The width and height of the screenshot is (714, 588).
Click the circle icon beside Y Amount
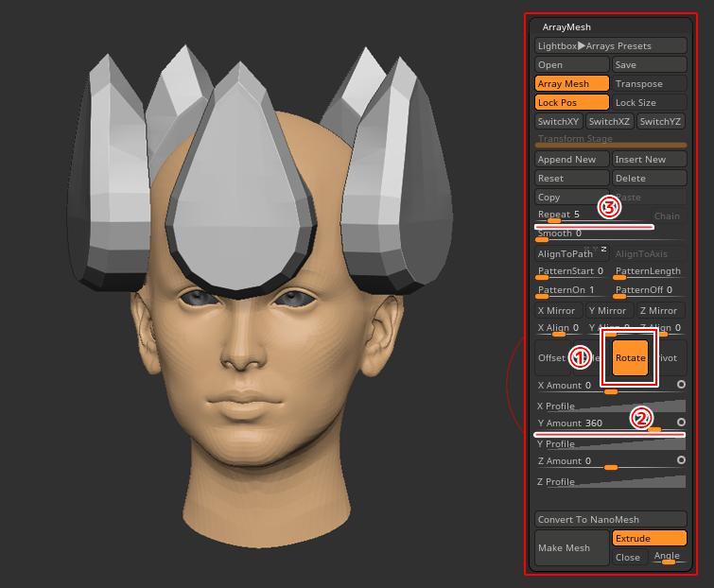point(681,422)
